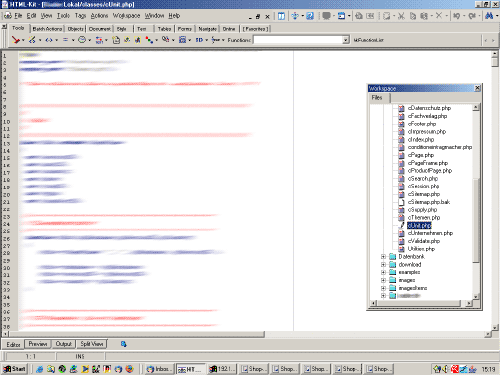Switch to the Batch Actions tab

[x=47, y=29]
